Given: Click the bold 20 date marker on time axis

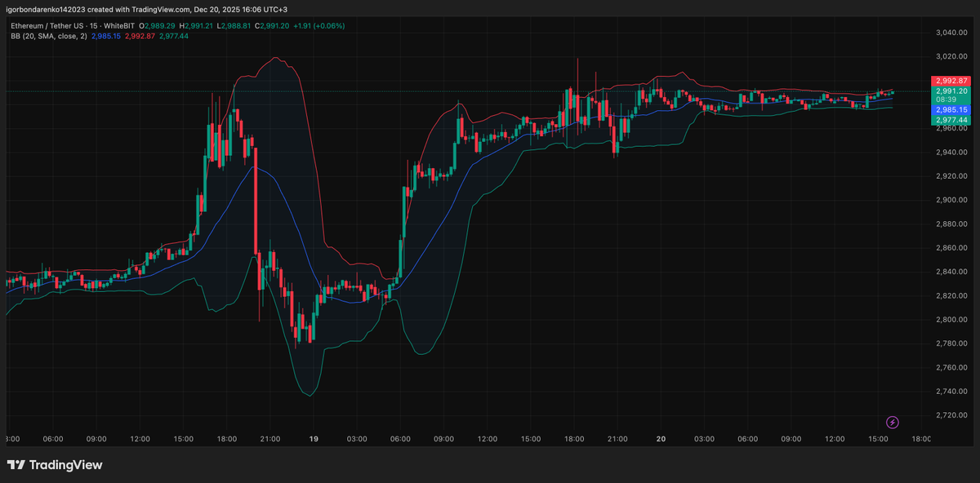Looking at the screenshot, I should tap(661, 439).
